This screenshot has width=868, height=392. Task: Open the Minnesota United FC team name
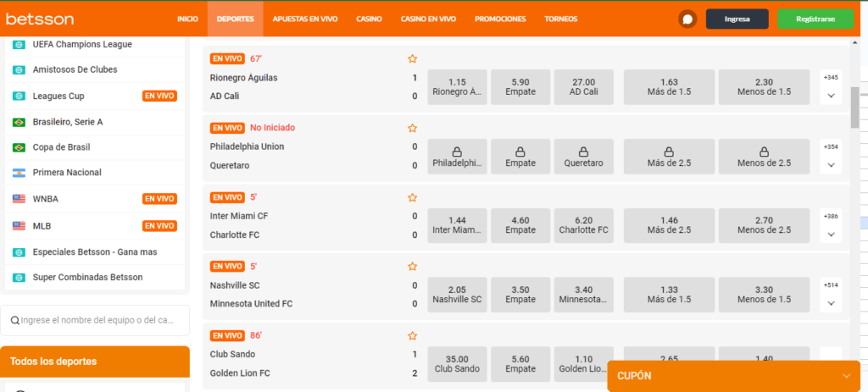pyautogui.click(x=251, y=304)
